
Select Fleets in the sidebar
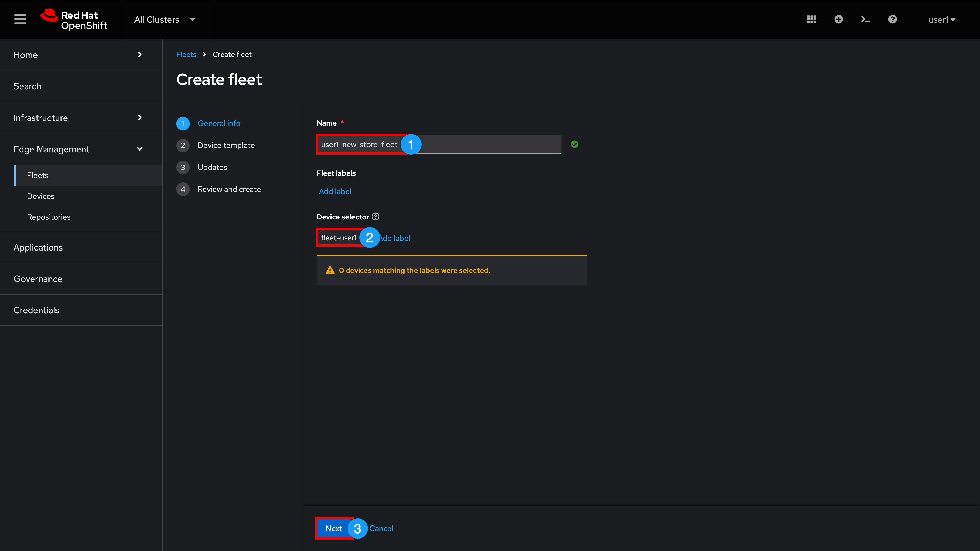tap(88, 175)
